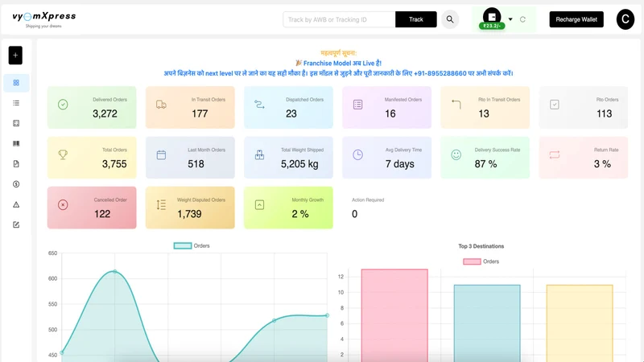Click the Avg Delivery Time 7 days value
This screenshot has height=362, width=644.
tap(399, 164)
